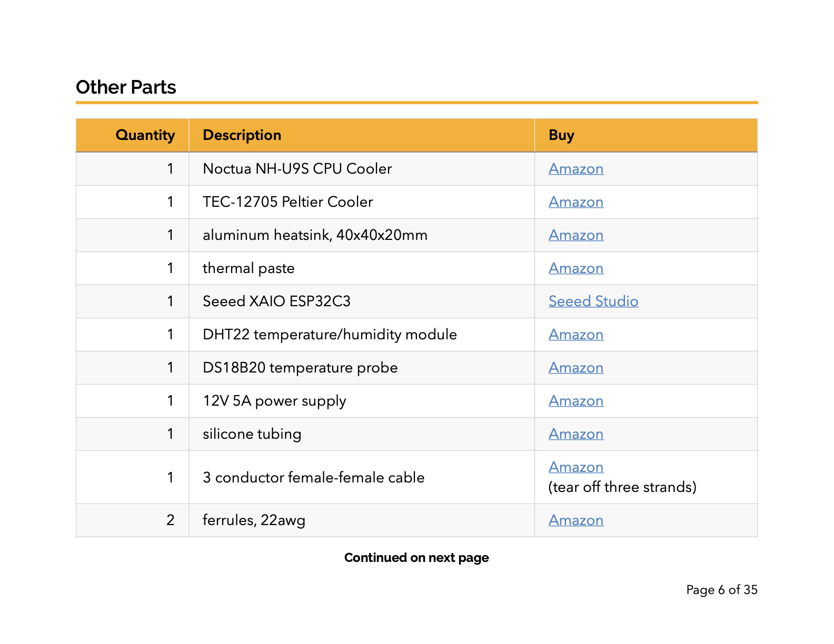The height and width of the screenshot is (644, 834).
Task: Open Amazon link for Noctua NH-U9S cooler
Action: [x=576, y=169]
